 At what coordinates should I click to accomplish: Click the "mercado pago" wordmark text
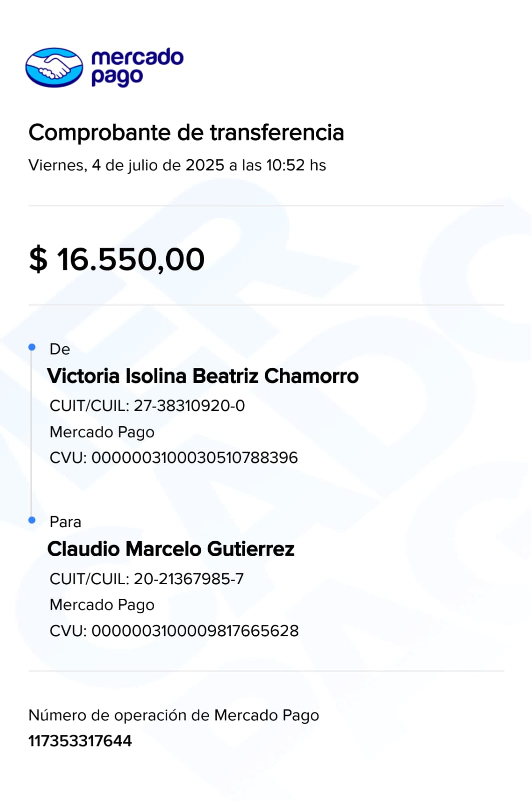137,67
